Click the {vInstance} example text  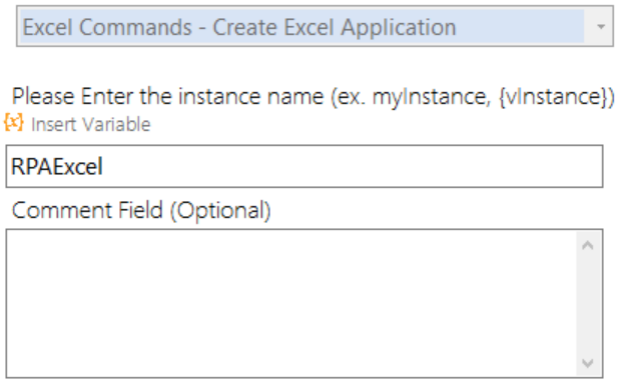pos(556,96)
